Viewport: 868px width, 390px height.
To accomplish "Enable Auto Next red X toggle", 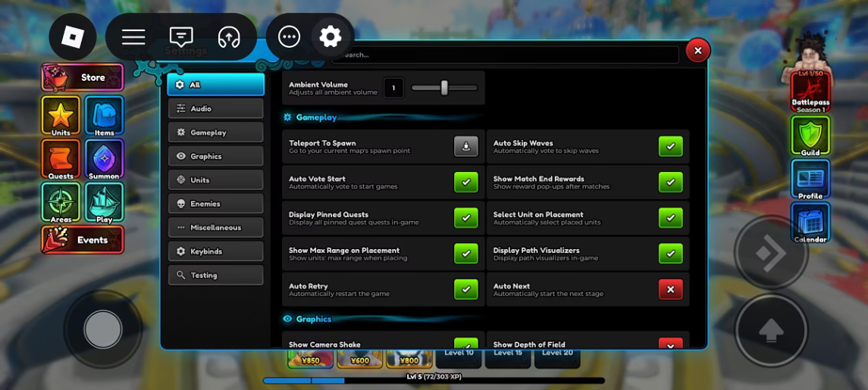I will coord(671,289).
